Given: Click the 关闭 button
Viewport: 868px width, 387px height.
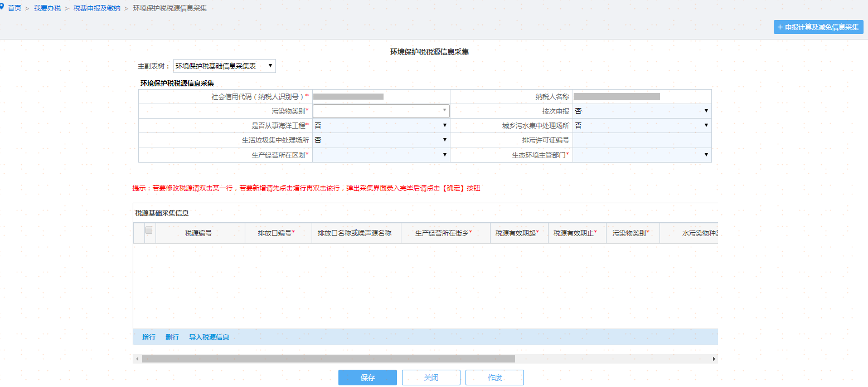Looking at the screenshot, I should coord(431,378).
